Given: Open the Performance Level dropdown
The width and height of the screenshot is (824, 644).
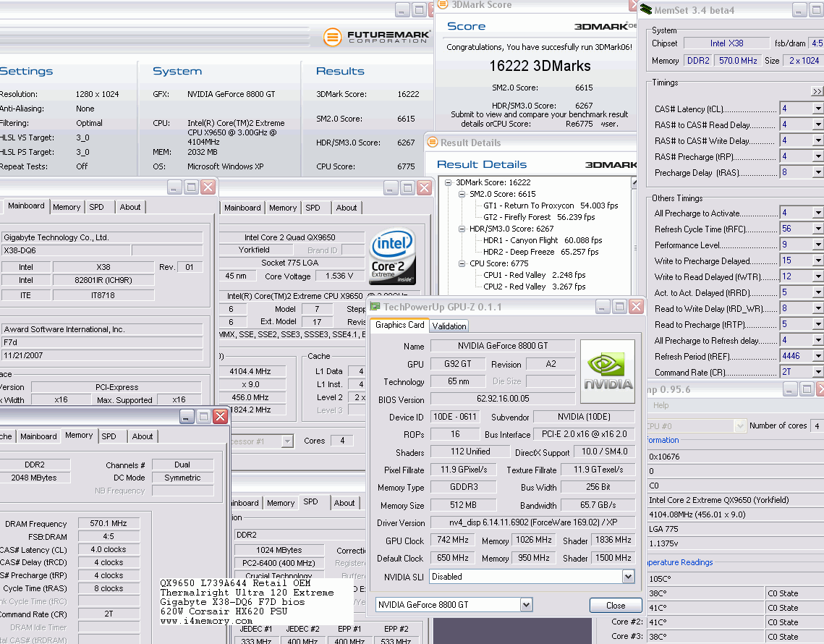Looking at the screenshot, I should (817, 245).
